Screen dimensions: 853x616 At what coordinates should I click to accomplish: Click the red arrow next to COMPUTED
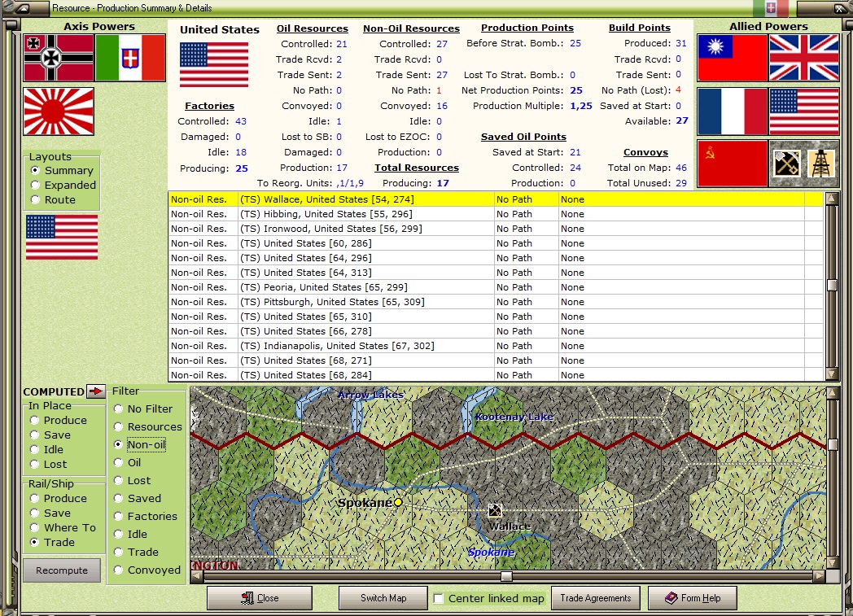96,391
